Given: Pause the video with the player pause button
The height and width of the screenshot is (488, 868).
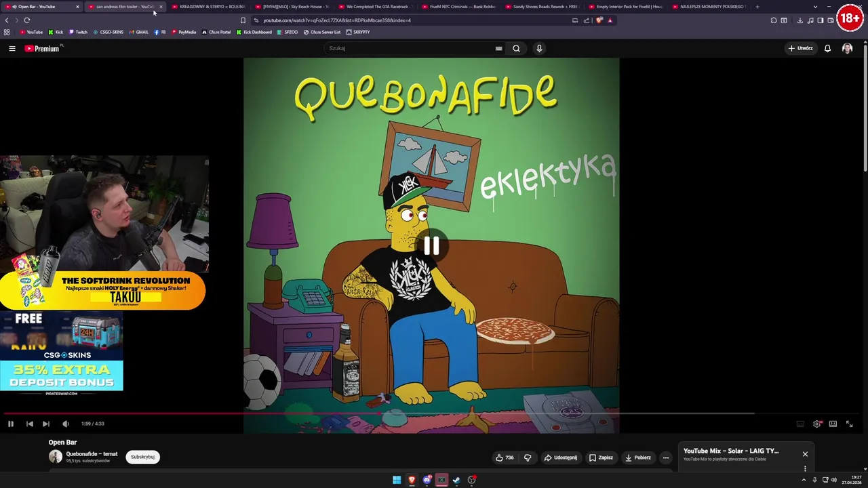Looking at the screenshot, I should (11, 424).
